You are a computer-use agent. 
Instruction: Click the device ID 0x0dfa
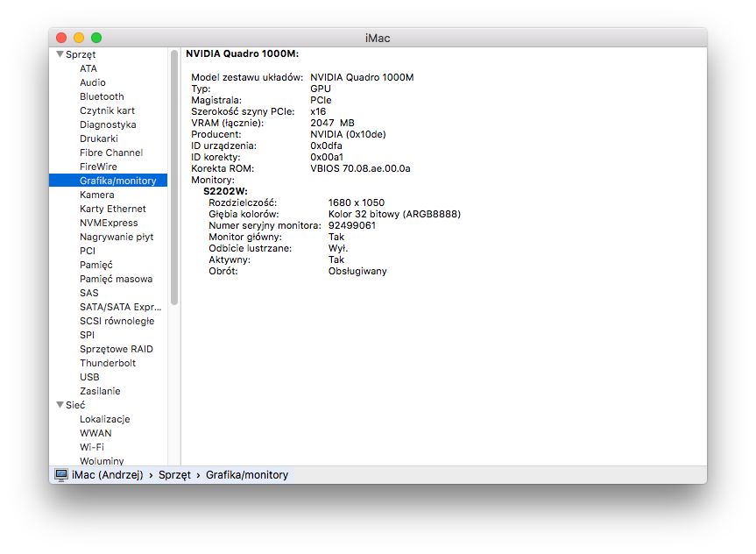coord(327,146)
